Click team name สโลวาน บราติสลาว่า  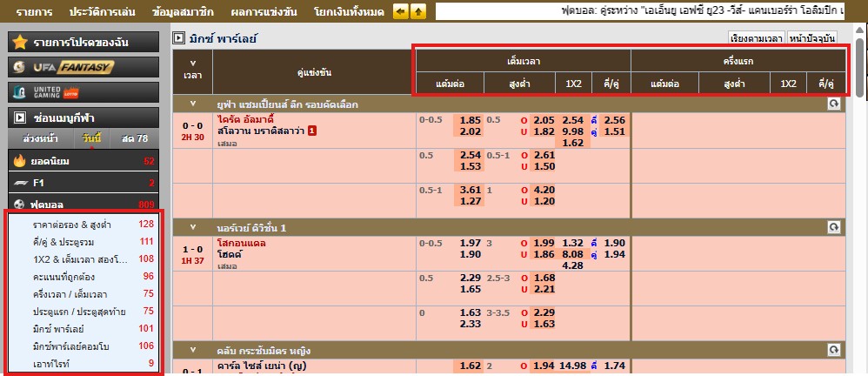(x=261, y=131)
